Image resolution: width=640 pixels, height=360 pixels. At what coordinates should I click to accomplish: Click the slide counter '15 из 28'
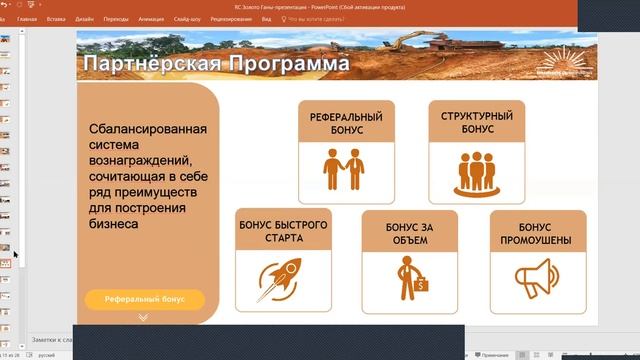pos(10,356)
